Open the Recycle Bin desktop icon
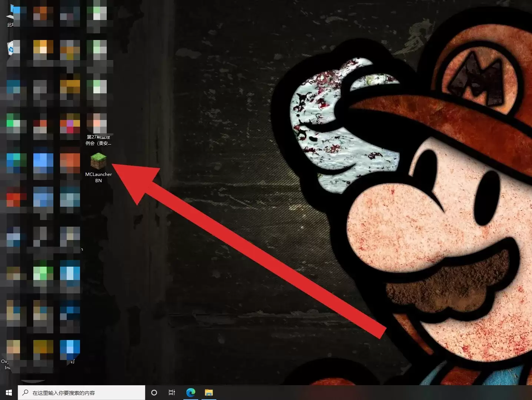Image resolution: width=532 pixels, height=400 pixels. coord(13,49)
